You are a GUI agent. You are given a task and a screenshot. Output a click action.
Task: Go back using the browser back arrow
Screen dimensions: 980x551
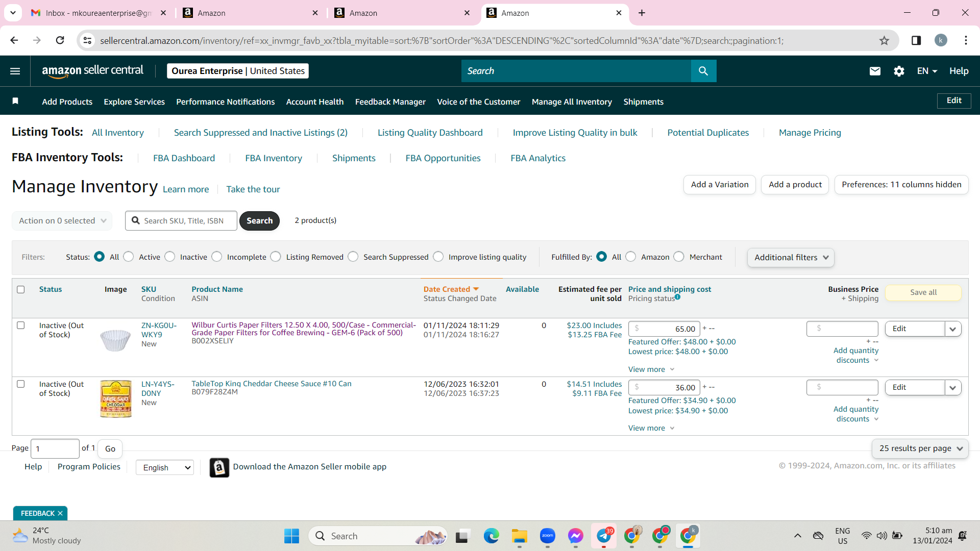coord(14,40)
